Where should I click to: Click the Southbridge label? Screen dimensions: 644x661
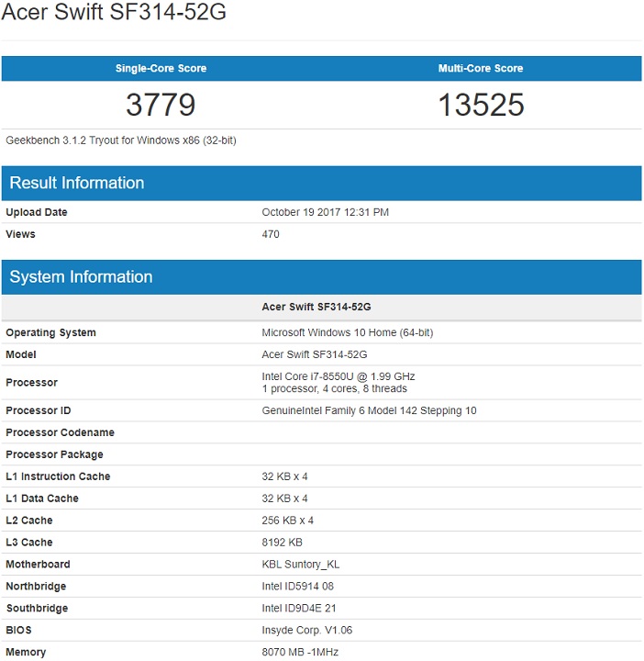click(x=37, y=609)
